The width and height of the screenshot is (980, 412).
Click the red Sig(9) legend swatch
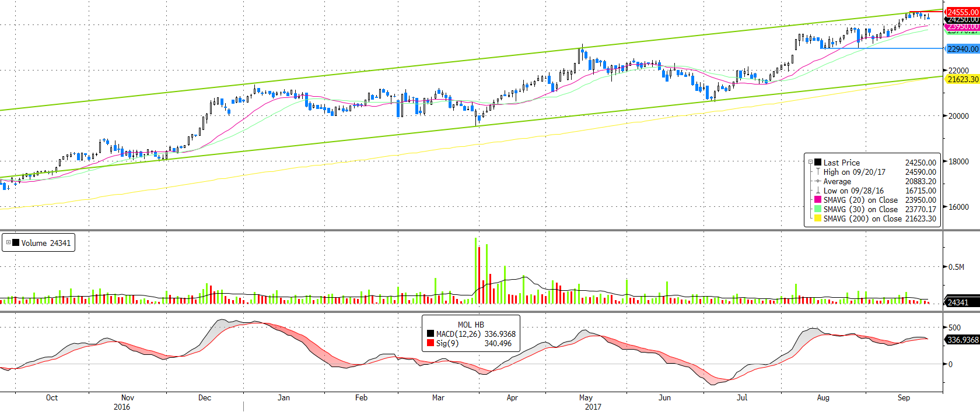pyautogui.click(x=430, y=343)
